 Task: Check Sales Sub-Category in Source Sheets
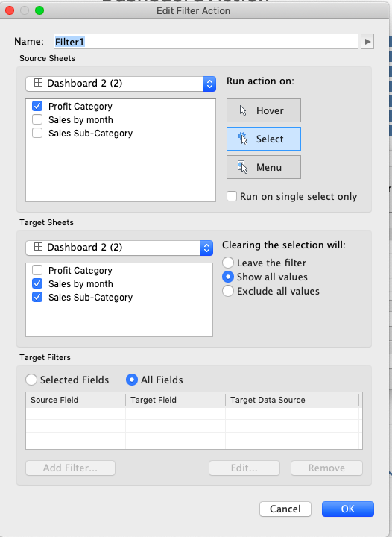point(37,133)
